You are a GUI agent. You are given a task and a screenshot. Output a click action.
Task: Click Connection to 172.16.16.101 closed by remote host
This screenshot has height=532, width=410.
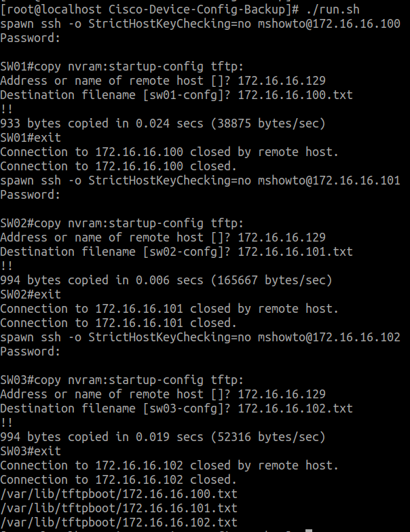click(x=170, y=308)
